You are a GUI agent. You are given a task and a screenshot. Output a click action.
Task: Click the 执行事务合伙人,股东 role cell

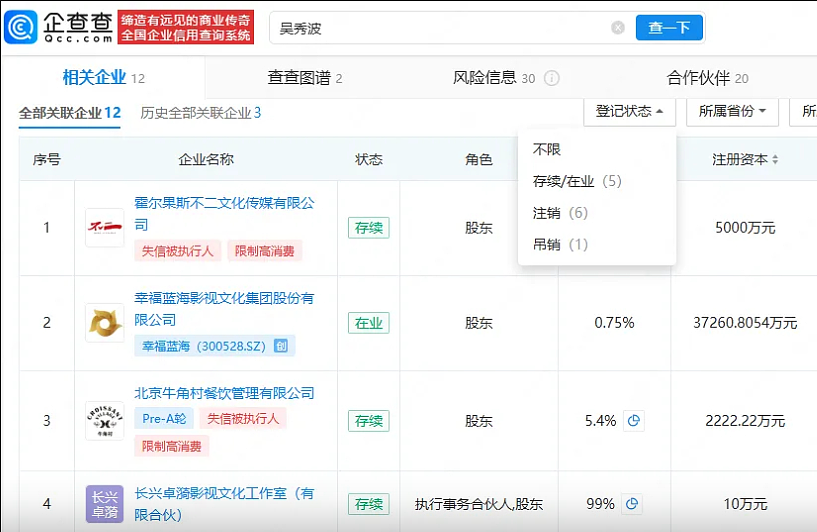479,504
